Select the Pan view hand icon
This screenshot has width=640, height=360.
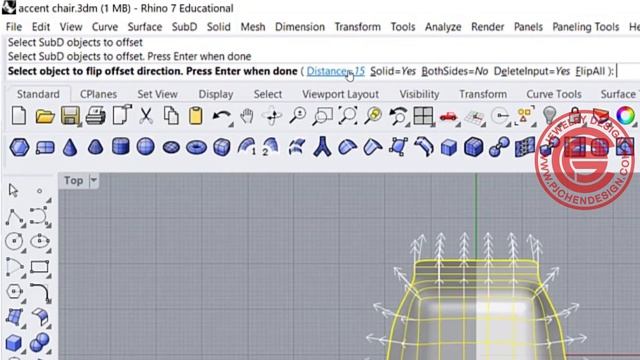point(247,116)
